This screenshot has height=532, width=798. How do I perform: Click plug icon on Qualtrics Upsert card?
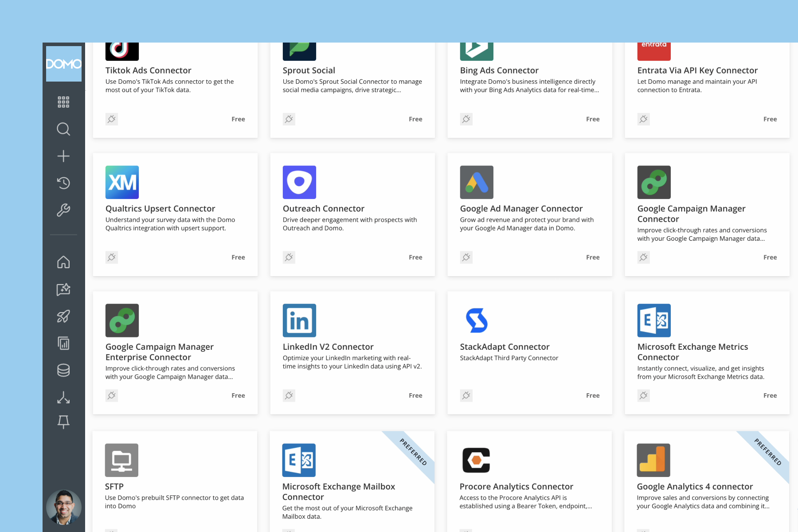tap(112, 257)
